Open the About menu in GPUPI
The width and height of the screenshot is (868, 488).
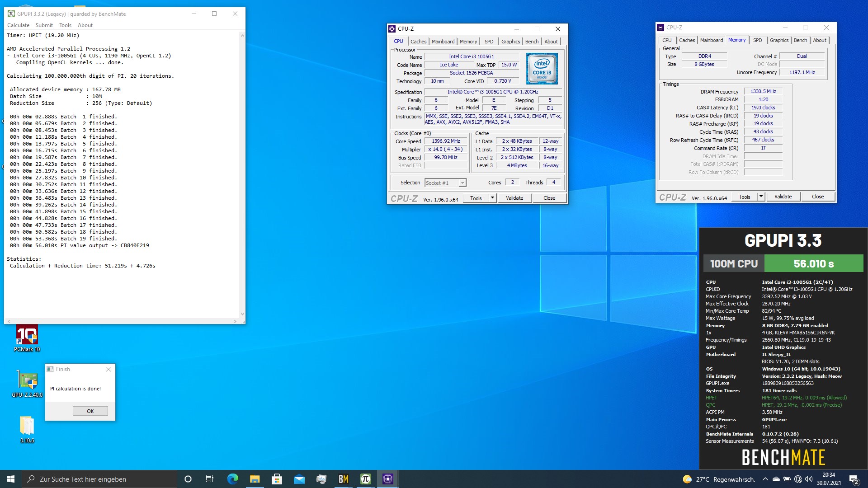pyautogui.click(x=85, y=25)
